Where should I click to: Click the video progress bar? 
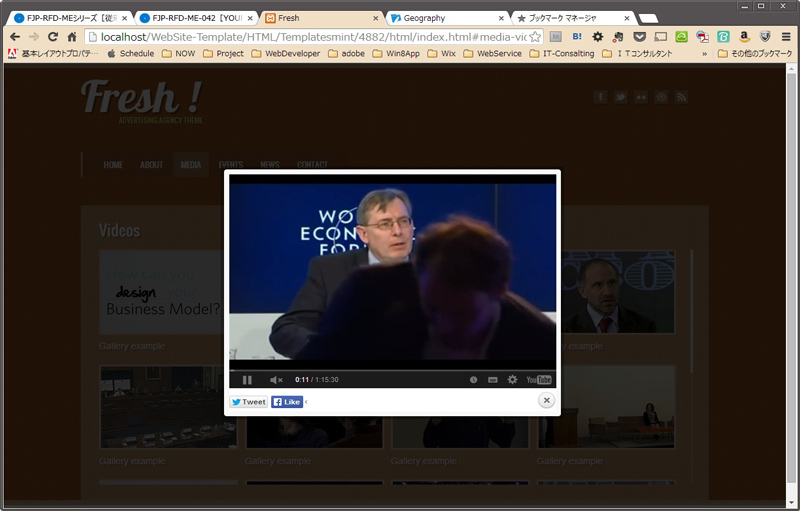tap(392, 370)
